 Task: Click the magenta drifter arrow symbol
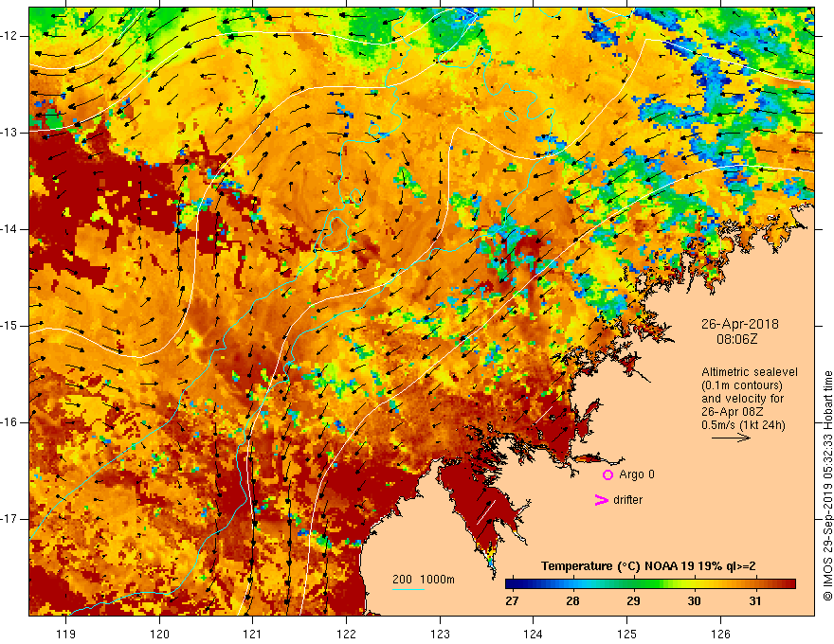click(601, 500)
